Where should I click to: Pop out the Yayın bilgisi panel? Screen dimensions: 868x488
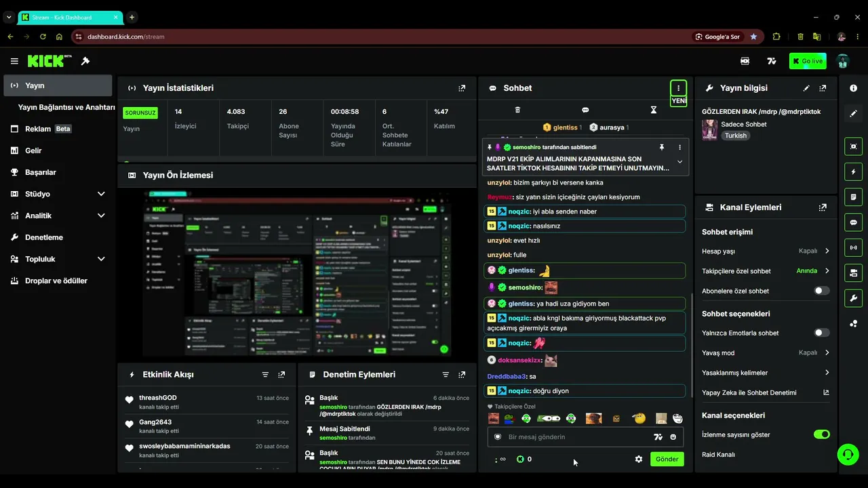pyautogui.click(x=823, y=88)
